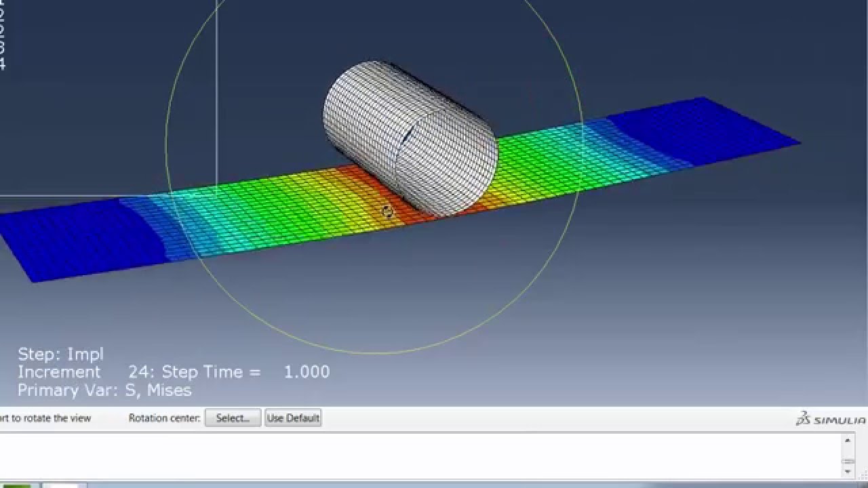Click the 'Rotation center:' label
The image size is (868, 488).
tap(165, 418)
